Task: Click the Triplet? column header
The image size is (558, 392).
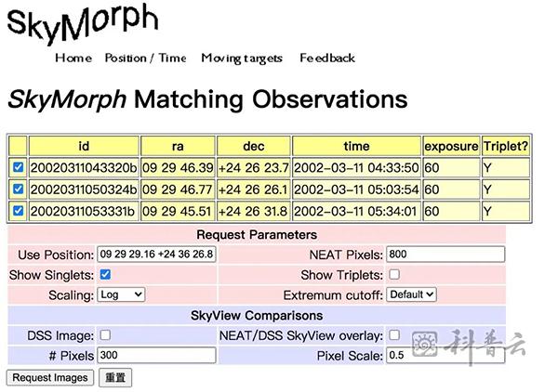Action: (506, 146)
